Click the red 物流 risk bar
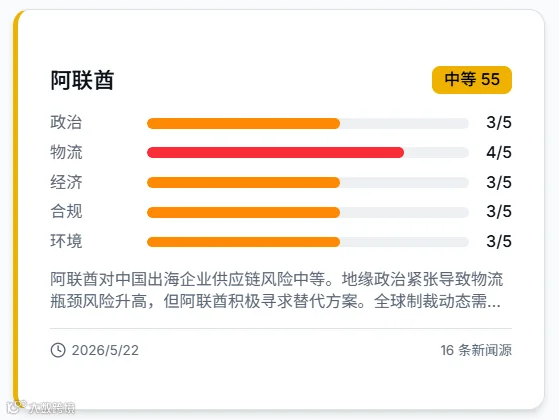This screenshot has height=420, width=559. tap(275, 153)
